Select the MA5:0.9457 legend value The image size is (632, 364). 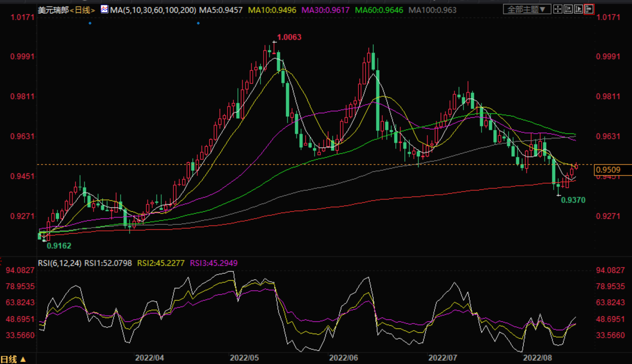[x=221, y=10]
